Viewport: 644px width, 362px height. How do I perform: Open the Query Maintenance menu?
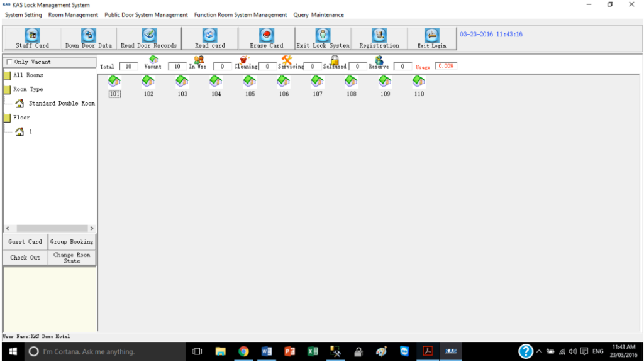click(318, 15)
